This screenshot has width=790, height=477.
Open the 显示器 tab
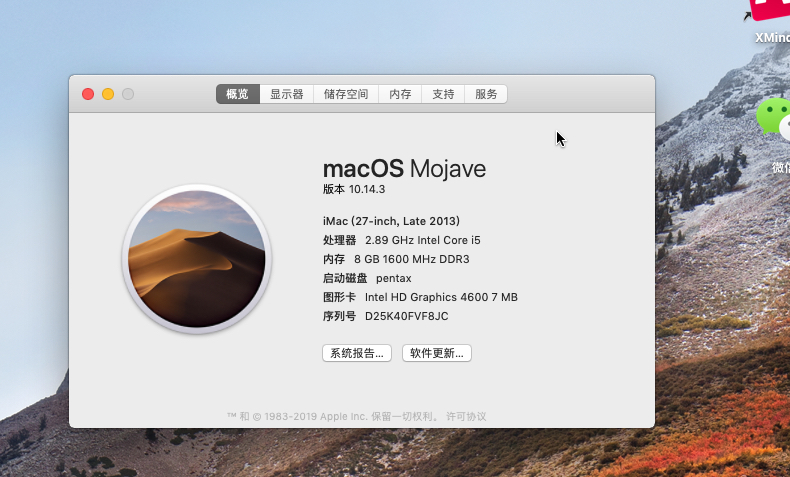coord(287,94)
